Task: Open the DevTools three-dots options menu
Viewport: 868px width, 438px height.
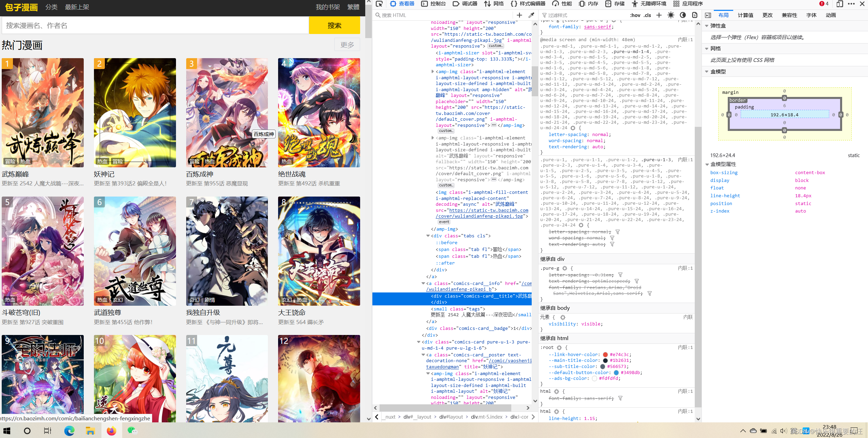Action: click(x=851, y=4)
